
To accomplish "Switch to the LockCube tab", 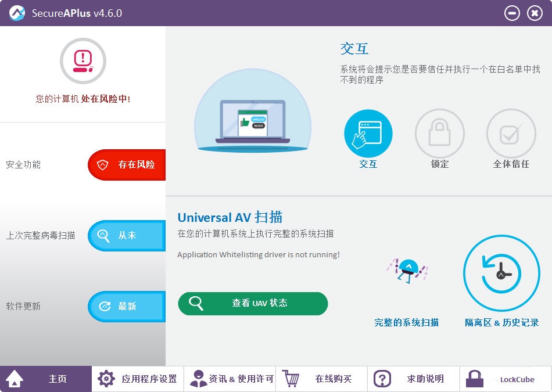I will (504, 378).
